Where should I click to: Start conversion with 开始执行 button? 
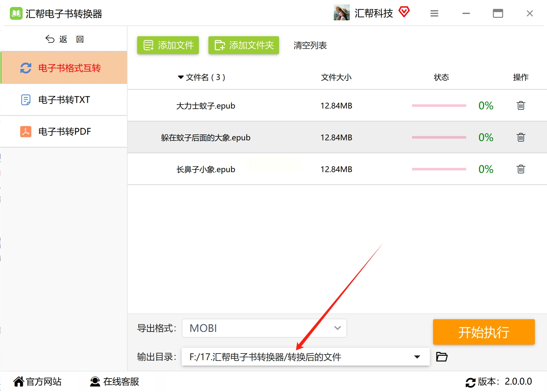[x=484, y=332]
